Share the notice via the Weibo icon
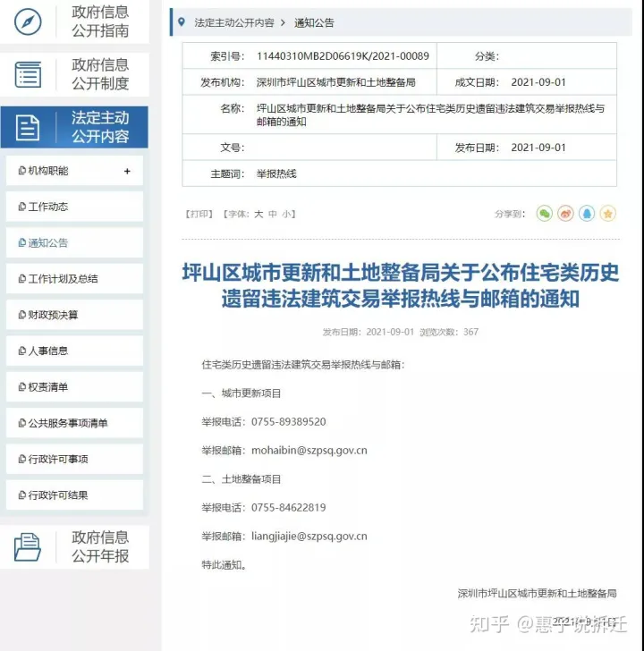The height and width of the screenshot is (651, 644). tap(565, 214)
